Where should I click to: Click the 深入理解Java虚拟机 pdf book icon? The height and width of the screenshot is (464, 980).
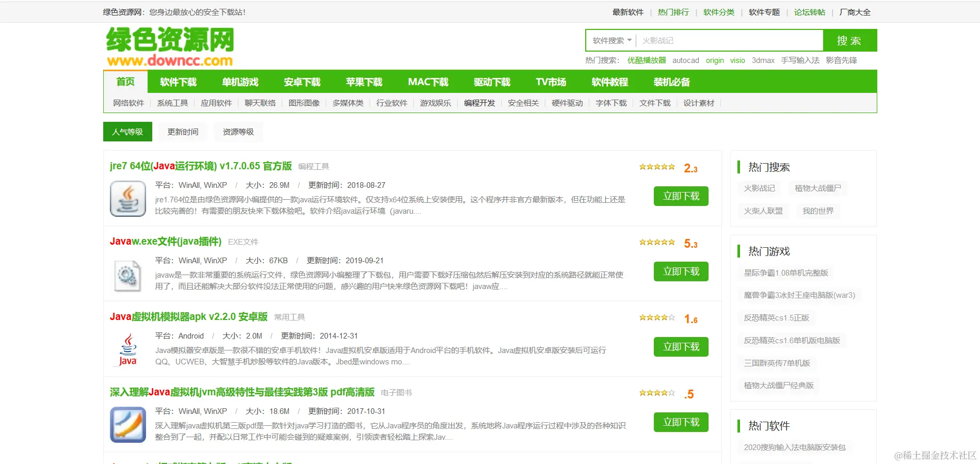click(x=128, y=425)
